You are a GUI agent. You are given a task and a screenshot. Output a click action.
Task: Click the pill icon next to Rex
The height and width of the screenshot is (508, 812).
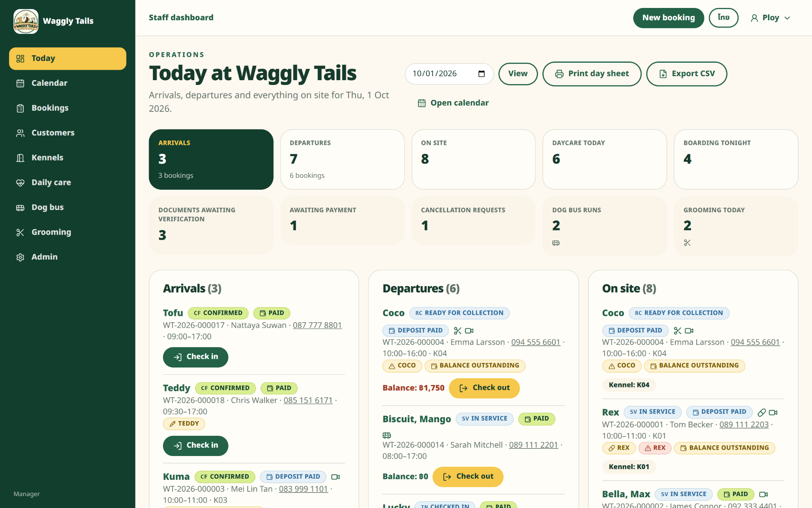coord(761,412)
